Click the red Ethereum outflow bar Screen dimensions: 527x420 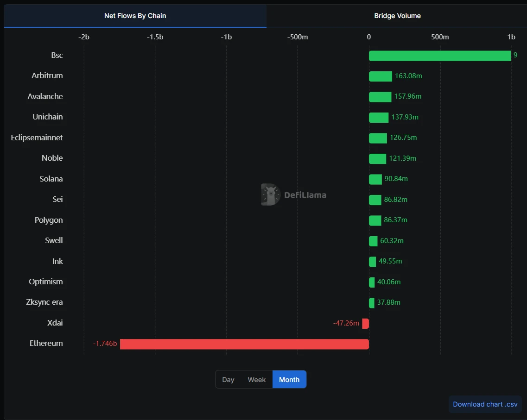(x=244, y=344)
